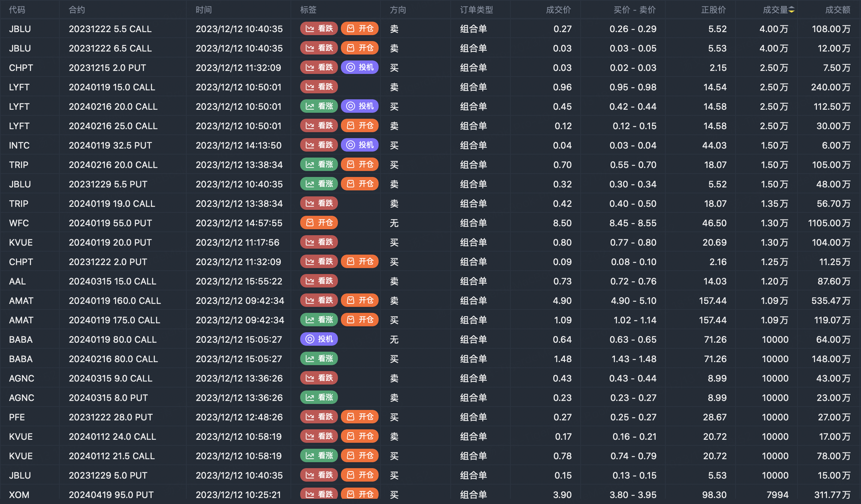
Task: Click the 正股价 column header
Action: (x=713, y=10)
